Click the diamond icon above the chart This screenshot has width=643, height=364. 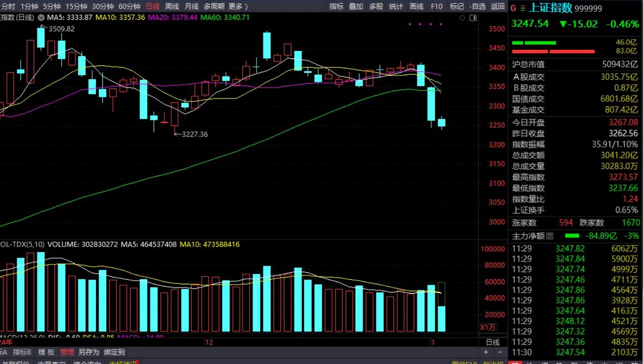click(463, 18)
